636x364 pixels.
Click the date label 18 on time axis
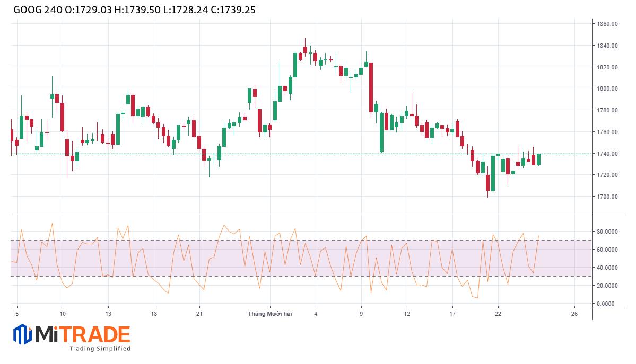tap(153, 314)
